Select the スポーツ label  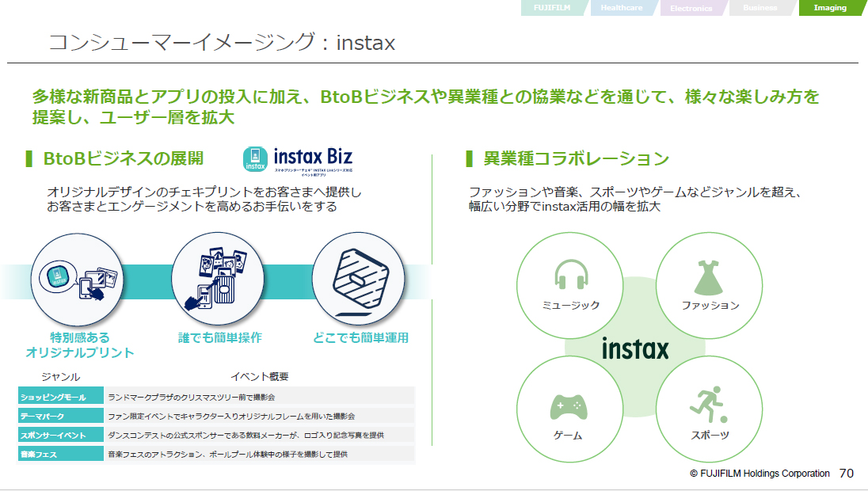pos(710,436)
